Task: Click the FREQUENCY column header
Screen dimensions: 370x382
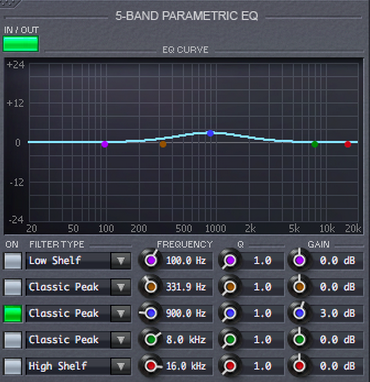Action: tap(185, 244)
